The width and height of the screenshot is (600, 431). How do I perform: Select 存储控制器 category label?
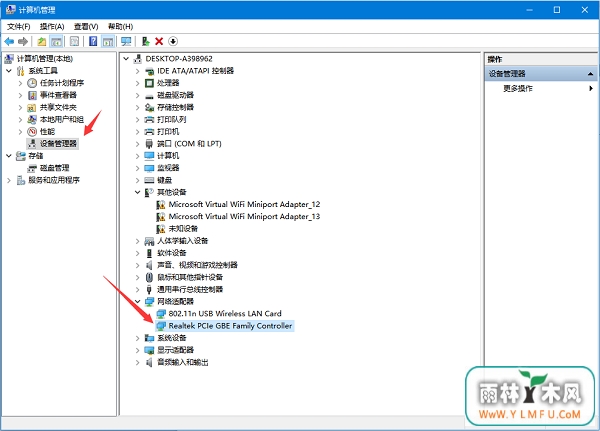tap(175, 107)
